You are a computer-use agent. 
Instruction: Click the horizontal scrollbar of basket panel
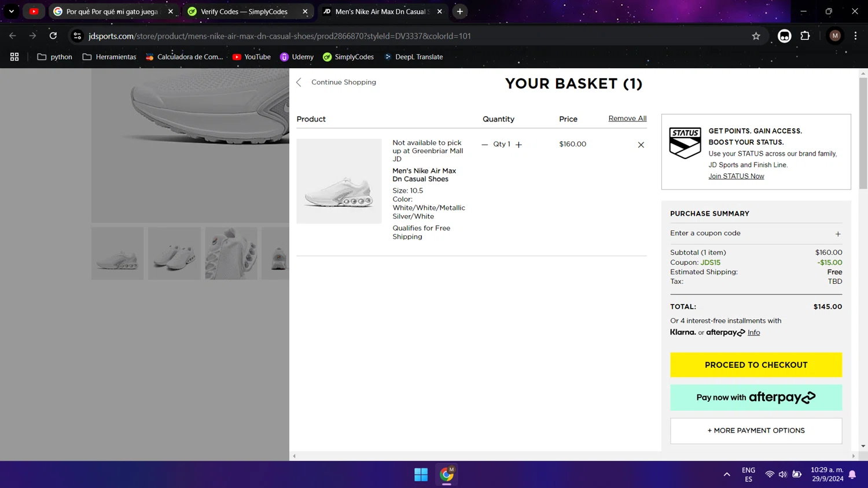coord(573,456)
